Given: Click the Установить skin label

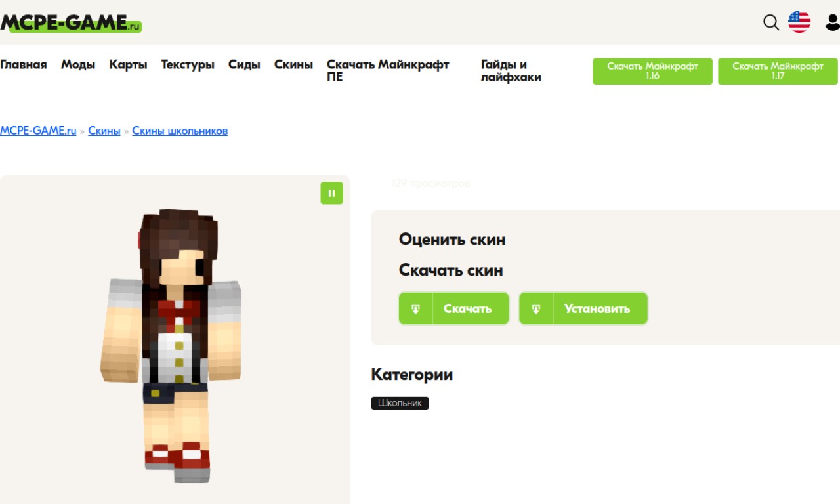Looking at the screenshot, I should tap(597, 308).
